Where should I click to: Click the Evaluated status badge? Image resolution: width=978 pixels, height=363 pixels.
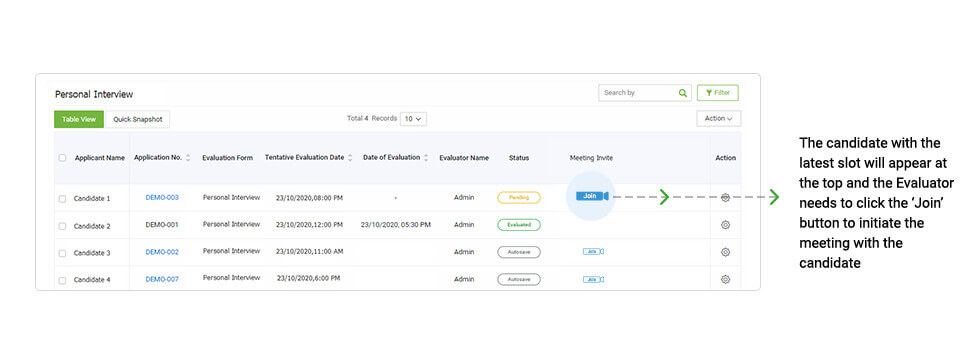tap(519, 225)
